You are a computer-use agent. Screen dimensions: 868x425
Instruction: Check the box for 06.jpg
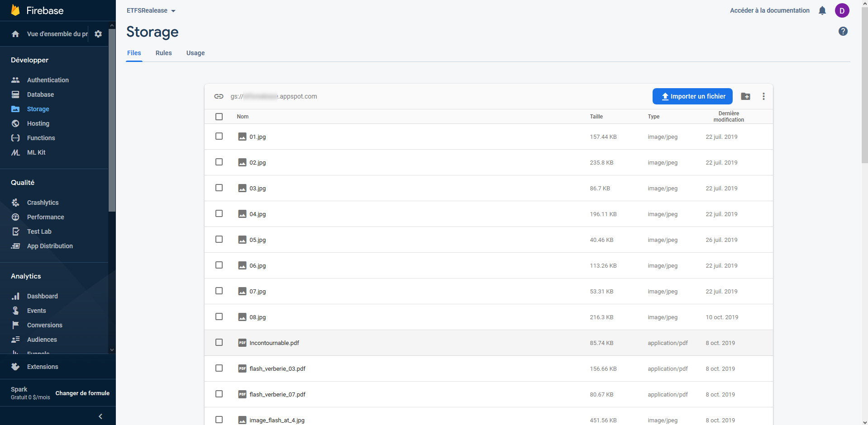219,265
